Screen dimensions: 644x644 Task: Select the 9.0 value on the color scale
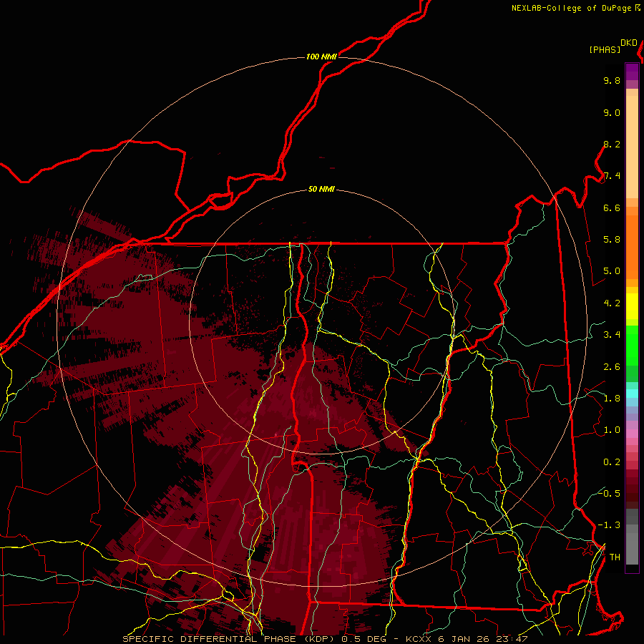pyautogui.click(x=612, y=112)
